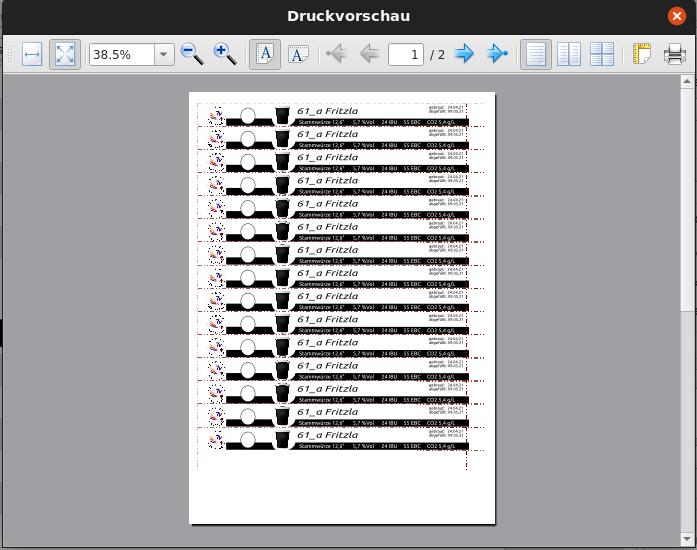Open the zoom percentage dropdown
The image size is (697, 550).
click(x=163, y=55)
